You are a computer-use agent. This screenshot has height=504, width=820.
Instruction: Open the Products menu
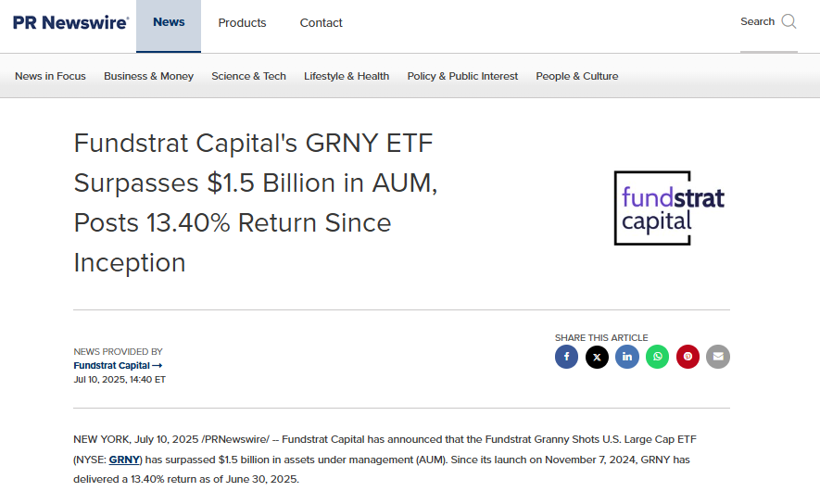(x=242, y=23)
